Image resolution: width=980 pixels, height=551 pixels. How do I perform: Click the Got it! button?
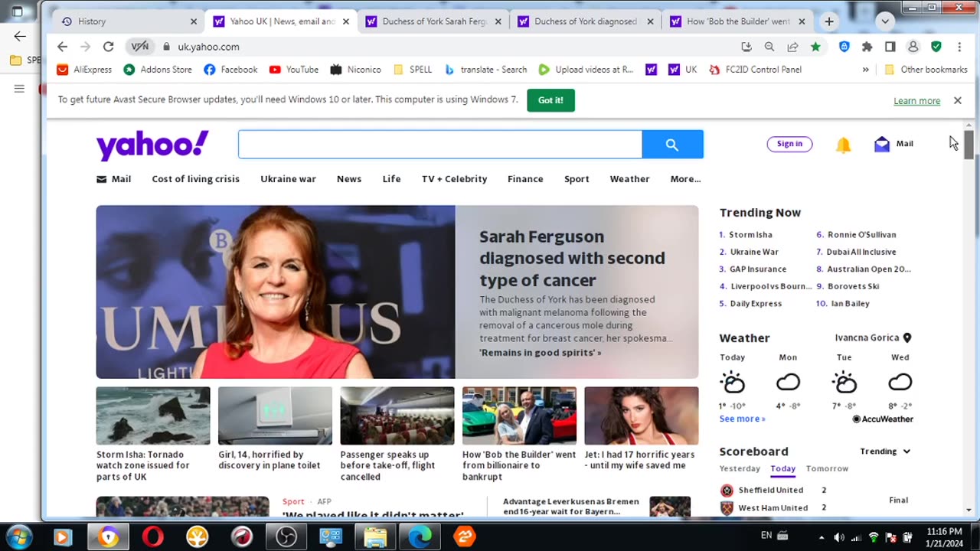(550, 100)
